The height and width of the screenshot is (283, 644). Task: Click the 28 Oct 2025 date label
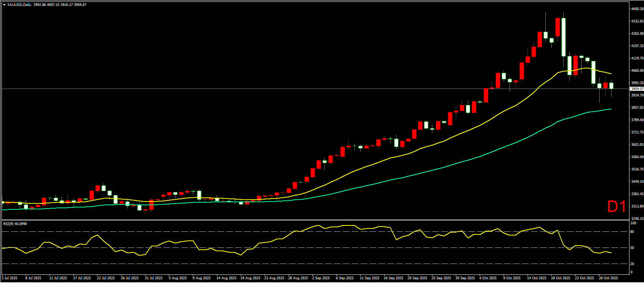608,278
